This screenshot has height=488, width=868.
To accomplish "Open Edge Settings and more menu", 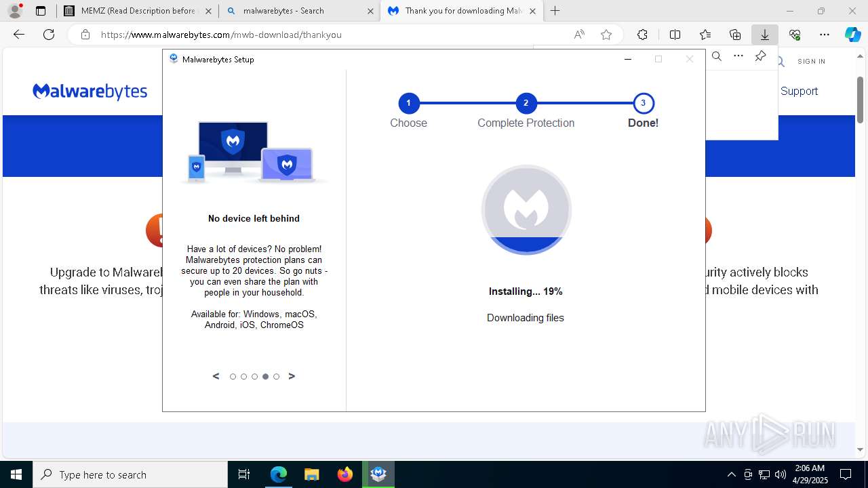I will (x=825, y=35).
